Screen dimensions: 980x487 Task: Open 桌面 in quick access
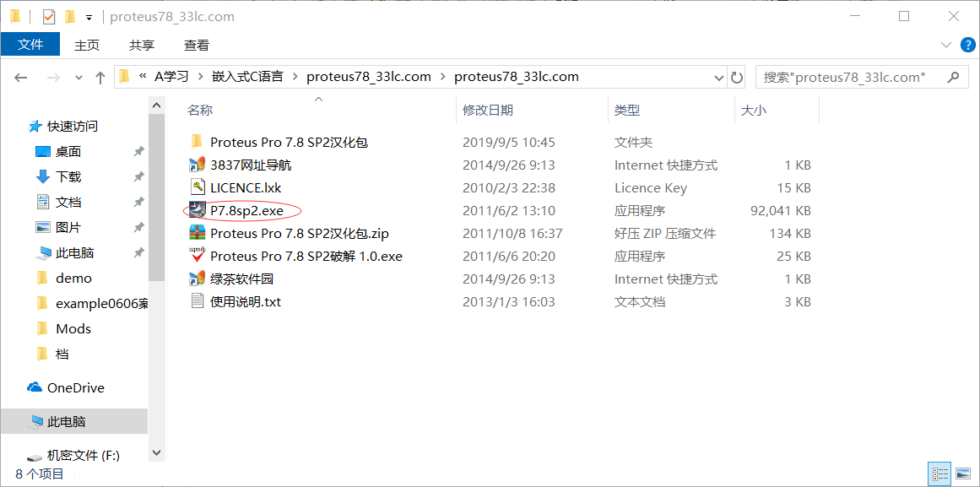(x=68, y=152)
